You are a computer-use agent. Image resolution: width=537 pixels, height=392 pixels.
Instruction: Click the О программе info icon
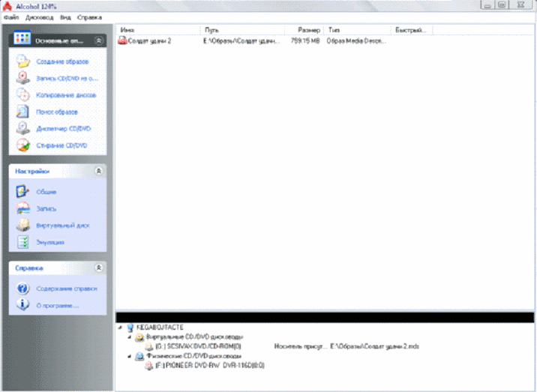[23, 305]
